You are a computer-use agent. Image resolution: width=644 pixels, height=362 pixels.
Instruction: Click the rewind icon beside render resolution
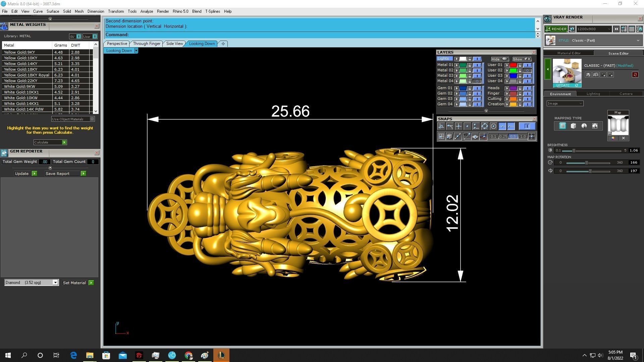point(616,29)
